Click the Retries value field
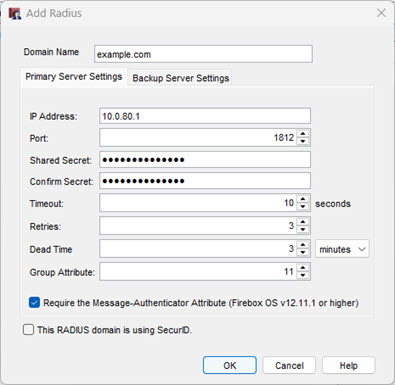This screenshot has height=385, width=395. (x=198, y=226)
